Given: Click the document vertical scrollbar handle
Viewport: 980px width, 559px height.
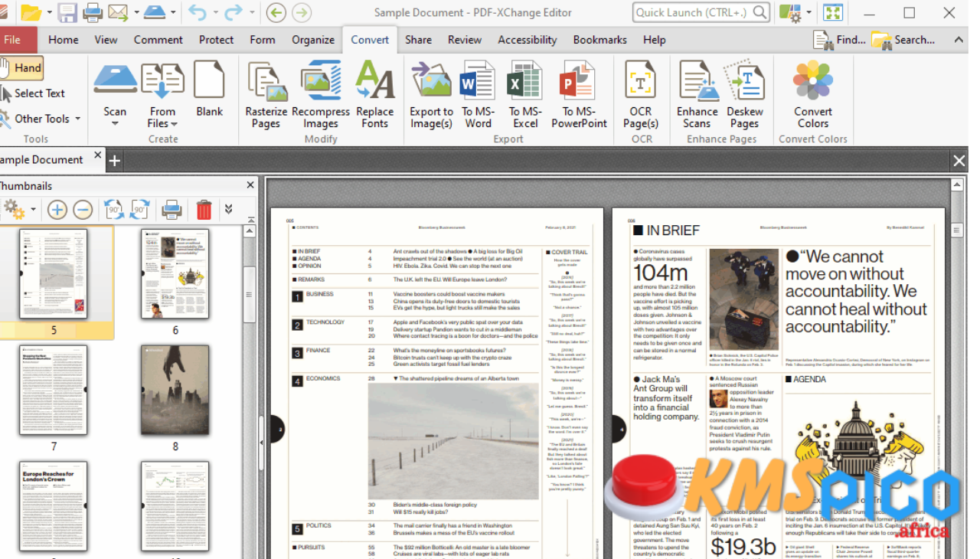Looking at the screenshot, I should pos(956,230).
